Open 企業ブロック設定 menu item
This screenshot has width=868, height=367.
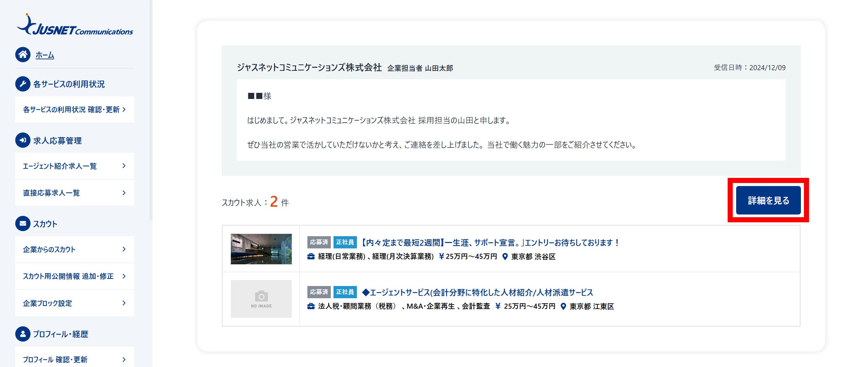coord(75,303)
